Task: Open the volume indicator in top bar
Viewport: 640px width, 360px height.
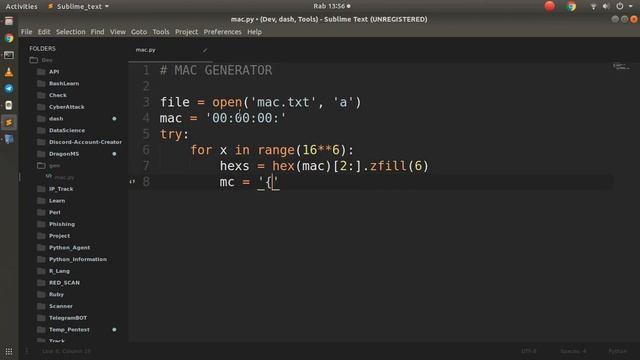Action: (606, 6)
